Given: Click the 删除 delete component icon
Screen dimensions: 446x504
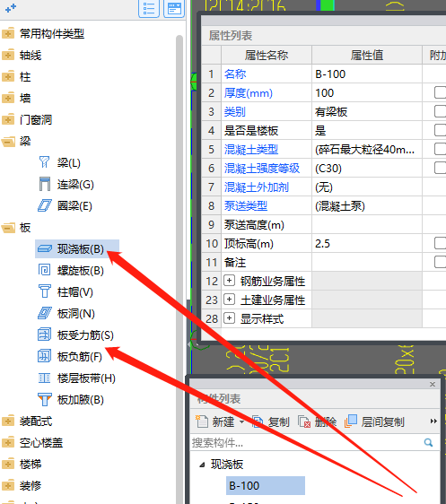Looking at the screenshot, I should point(304,421).
